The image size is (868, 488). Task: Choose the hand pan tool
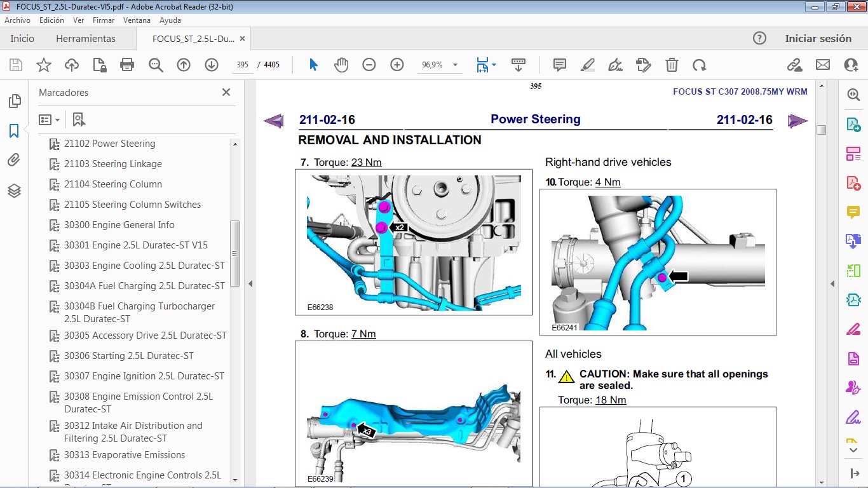341,65
